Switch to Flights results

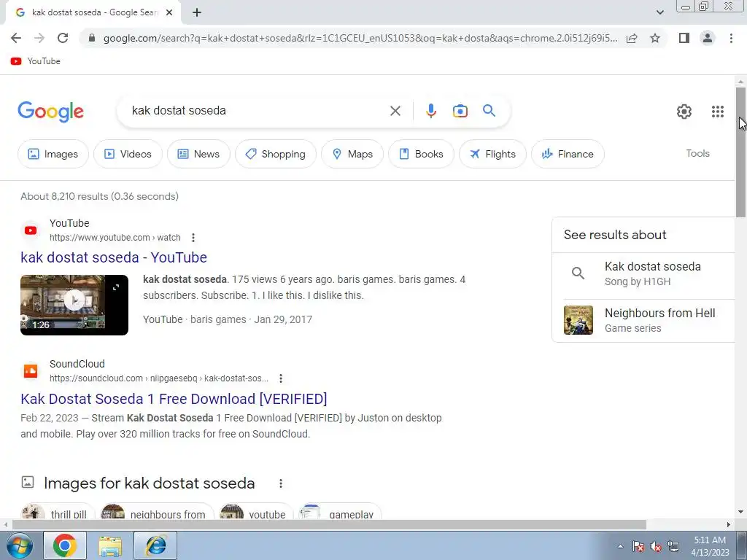[x=492, y=154]
